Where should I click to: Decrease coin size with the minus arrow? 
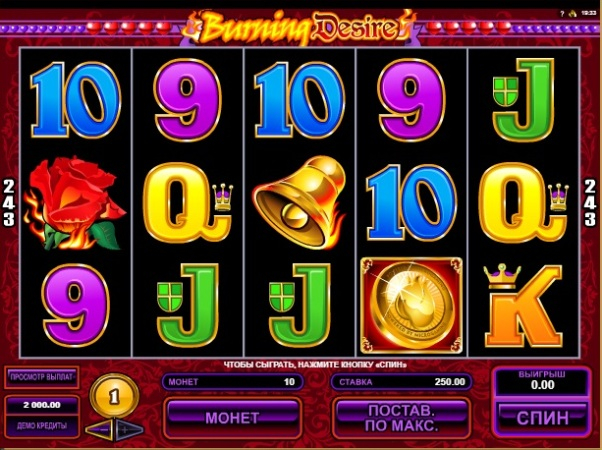pos(99,430)
